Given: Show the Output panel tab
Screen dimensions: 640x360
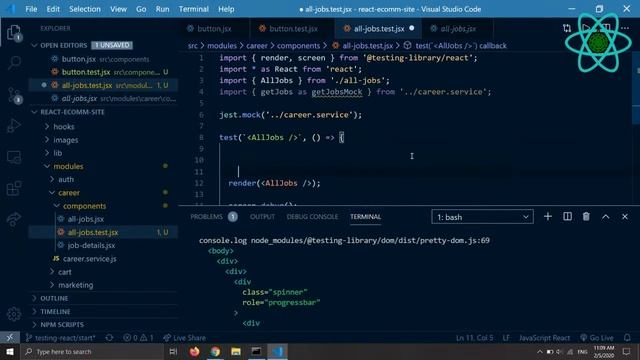Looking at the screenshot, I should [262, 217].
